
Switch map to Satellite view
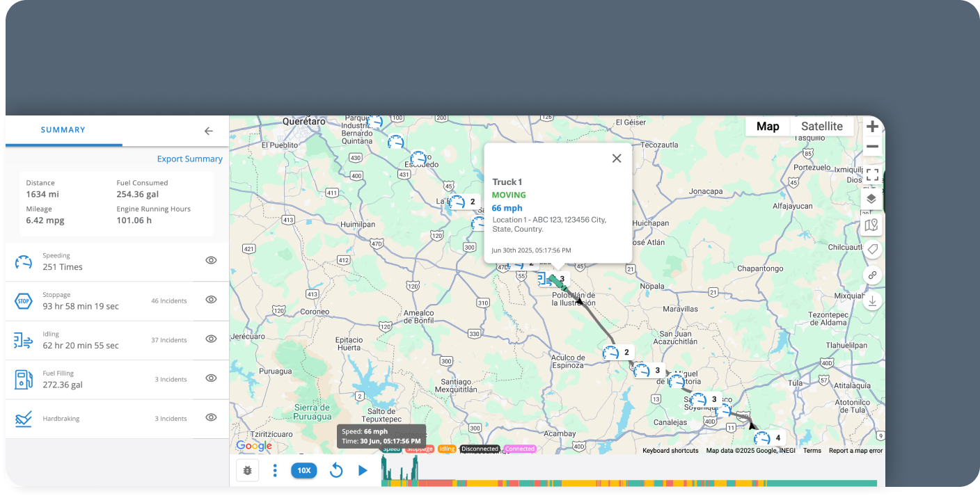pos(821,127)
